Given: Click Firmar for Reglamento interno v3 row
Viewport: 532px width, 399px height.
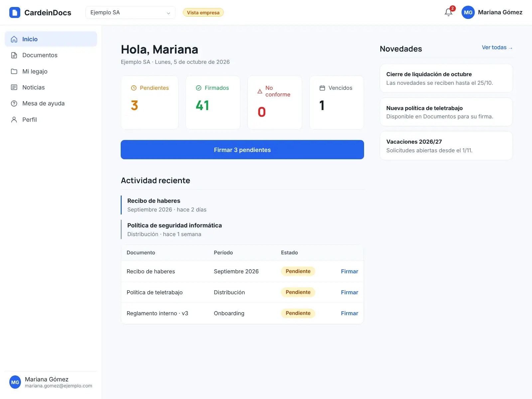Looking at the screenshot, I should click(349, 313).
